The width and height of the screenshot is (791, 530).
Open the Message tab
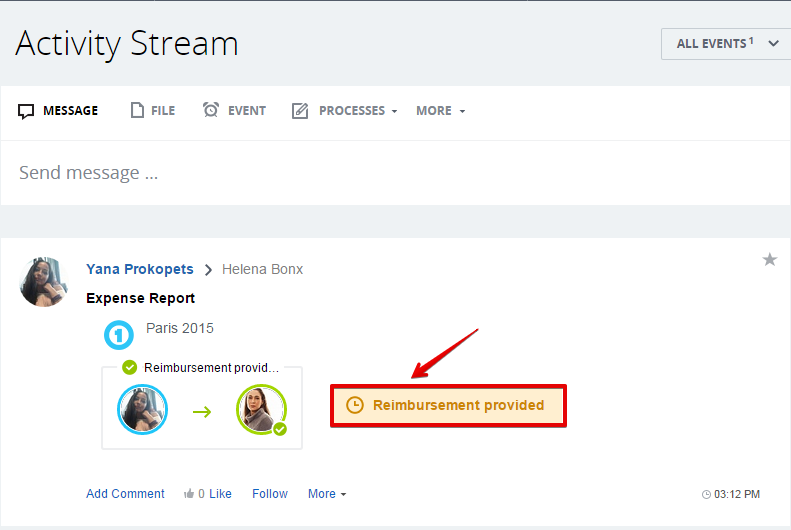[58, 110]
